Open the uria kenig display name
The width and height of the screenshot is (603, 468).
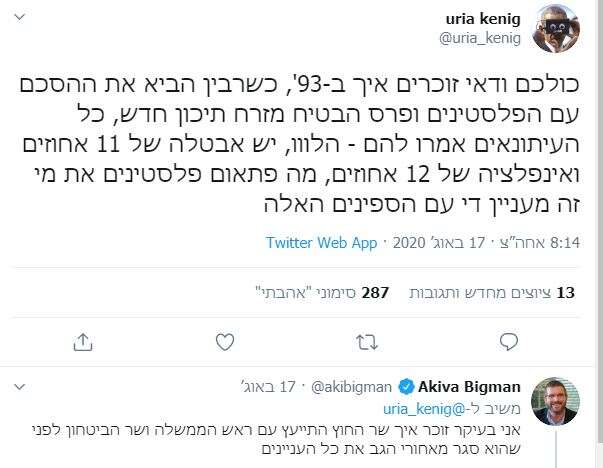point(481,18)
